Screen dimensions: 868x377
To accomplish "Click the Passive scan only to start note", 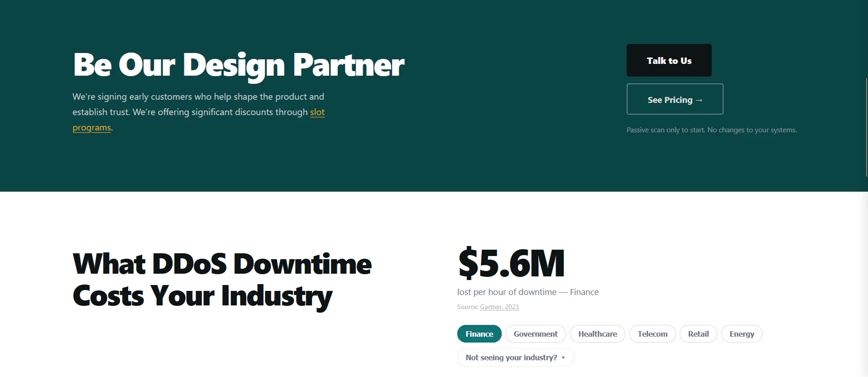I will [x=711, y=130].
